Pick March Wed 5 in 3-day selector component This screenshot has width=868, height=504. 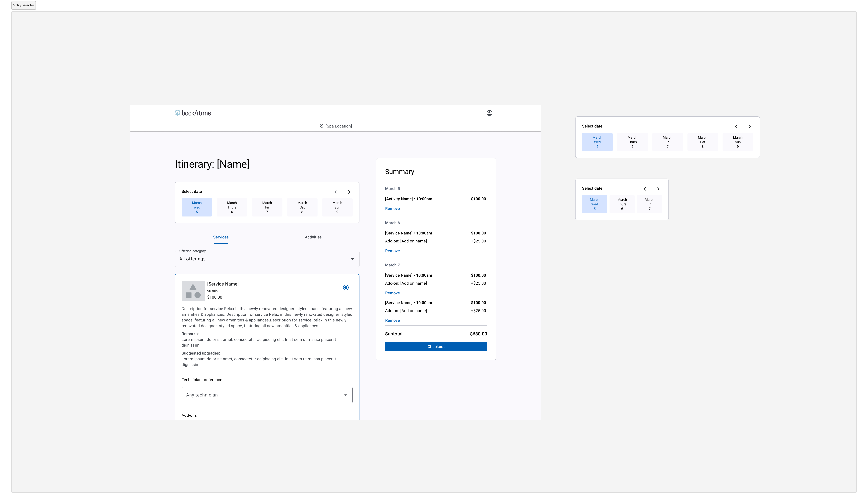[594, 204]
